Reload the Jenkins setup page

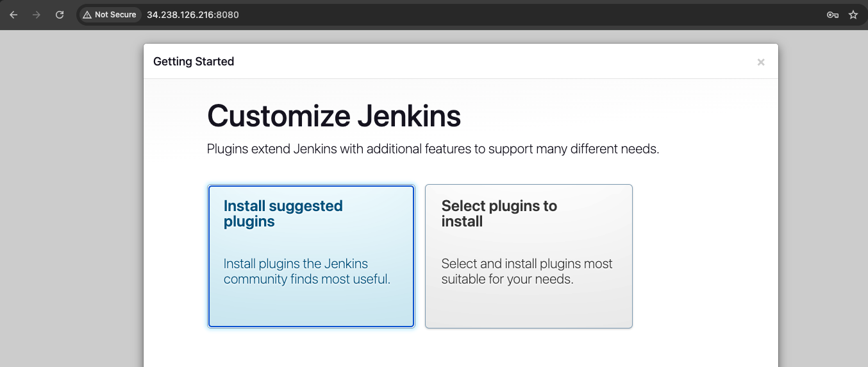click(60, 15)
